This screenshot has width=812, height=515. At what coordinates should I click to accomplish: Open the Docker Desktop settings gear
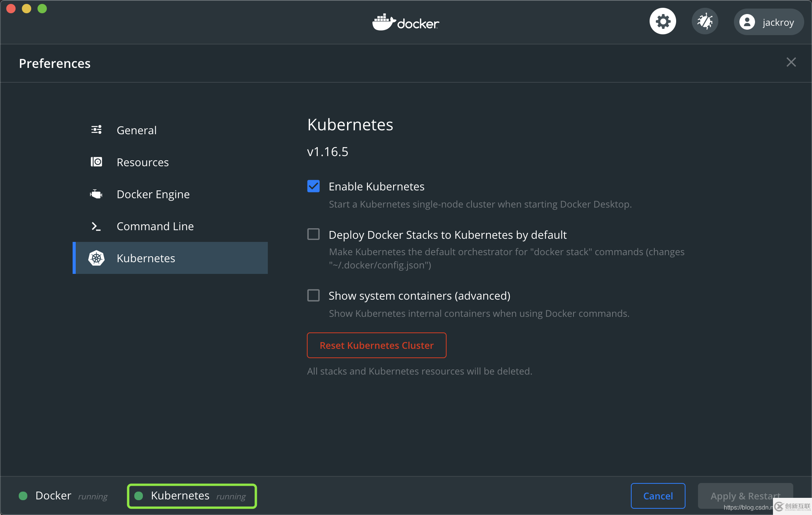[662, 21]
